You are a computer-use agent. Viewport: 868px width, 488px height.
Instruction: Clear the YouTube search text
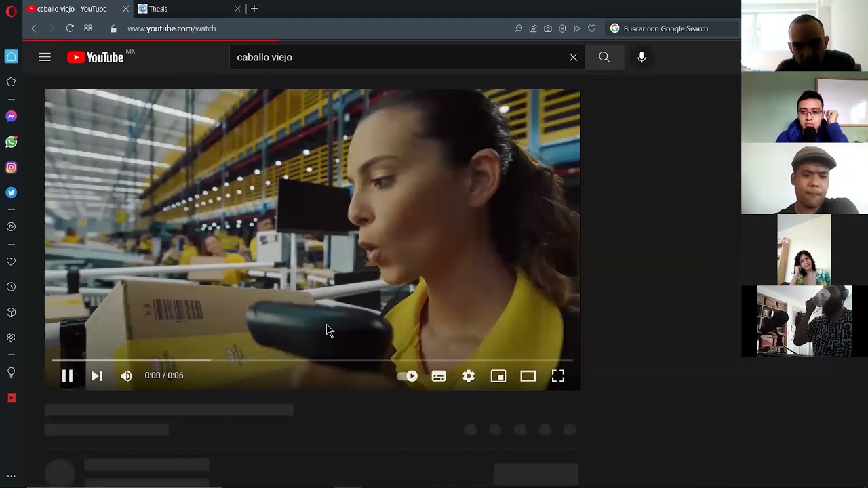(573, 58)
